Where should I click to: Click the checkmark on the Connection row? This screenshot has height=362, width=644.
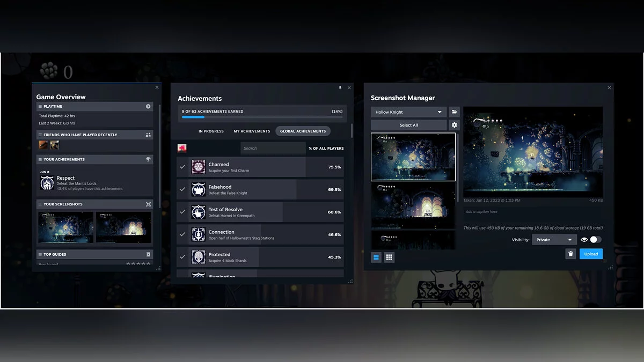click(x=182, y=234)
